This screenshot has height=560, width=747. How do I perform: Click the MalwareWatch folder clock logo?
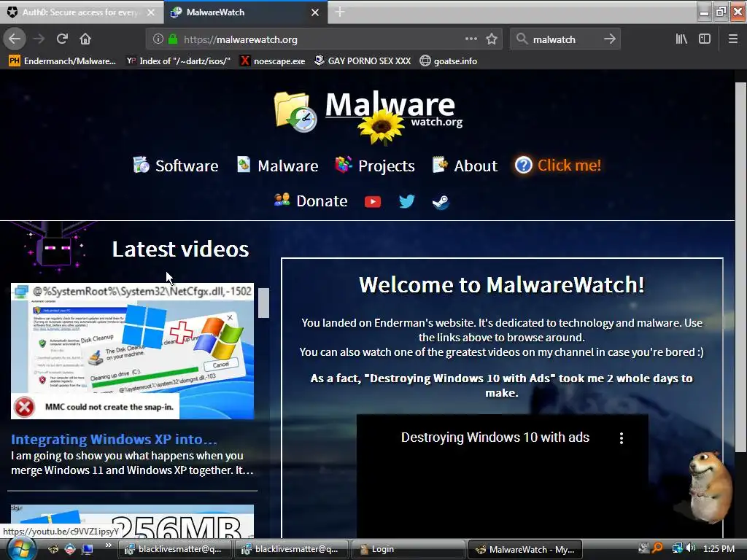pos(295,112)
